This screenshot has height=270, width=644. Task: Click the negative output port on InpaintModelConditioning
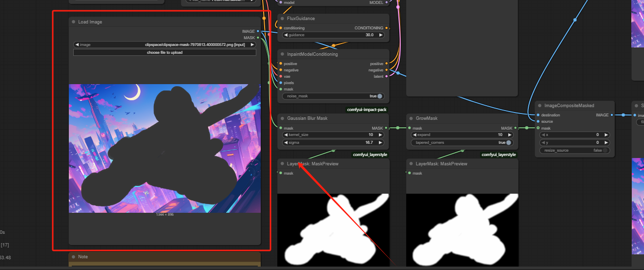click(x=387, y=70)
